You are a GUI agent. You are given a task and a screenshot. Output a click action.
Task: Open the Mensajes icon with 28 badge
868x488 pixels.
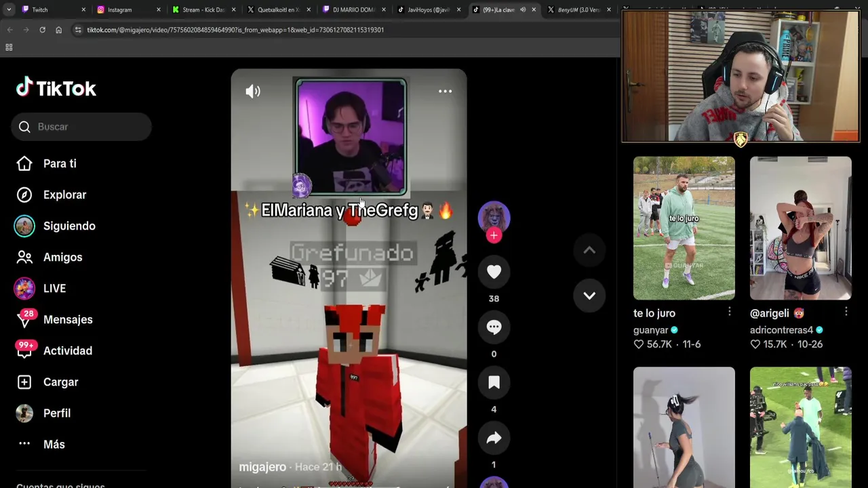tap(25, 319)
